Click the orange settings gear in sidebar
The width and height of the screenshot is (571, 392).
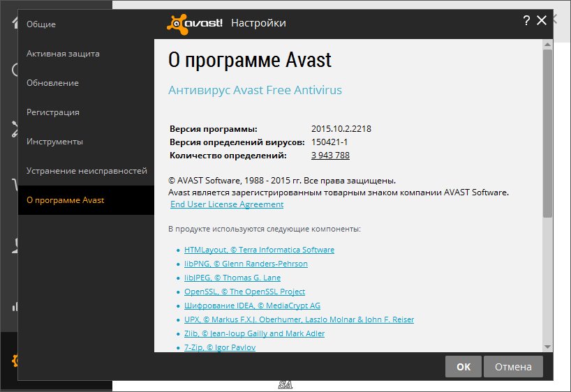(14, 361)
